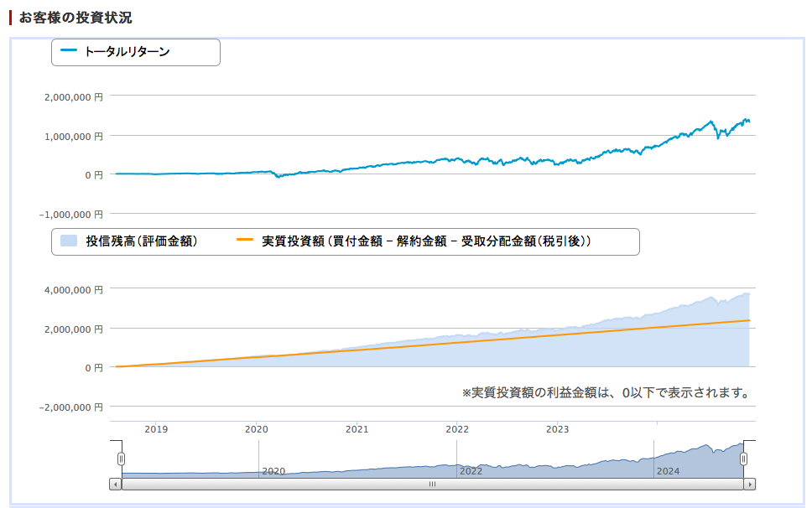
Task: Click the 2022 label on the main x-axis
Action: click(x=457, y=429)
